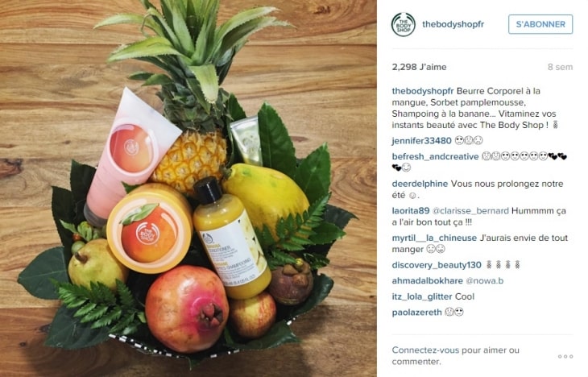
Task: Click the S'ABONNER follow button
Action: coord(540,24)
